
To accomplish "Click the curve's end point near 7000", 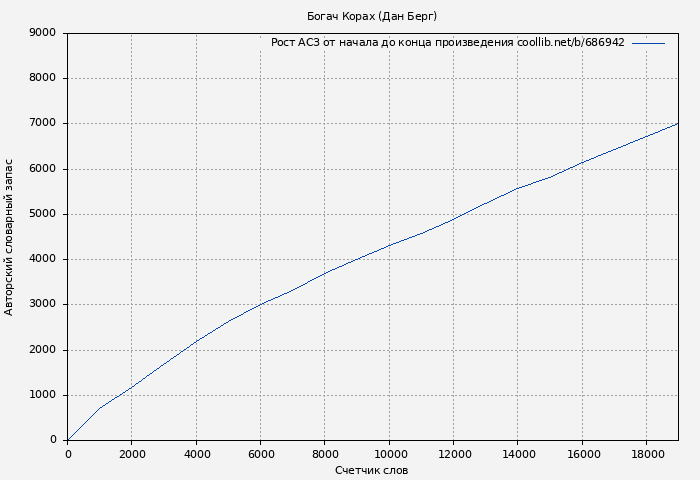I will pos(677,124).
